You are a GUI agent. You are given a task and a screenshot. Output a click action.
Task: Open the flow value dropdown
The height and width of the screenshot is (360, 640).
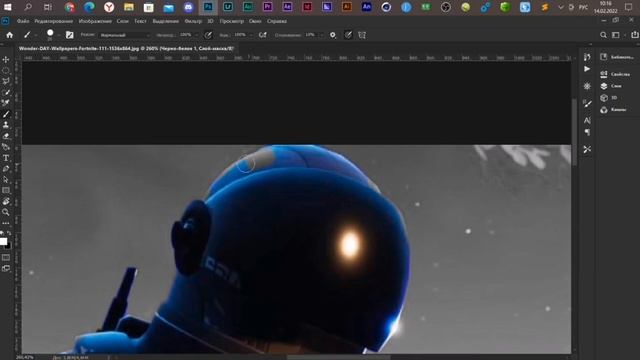(251, 35)
